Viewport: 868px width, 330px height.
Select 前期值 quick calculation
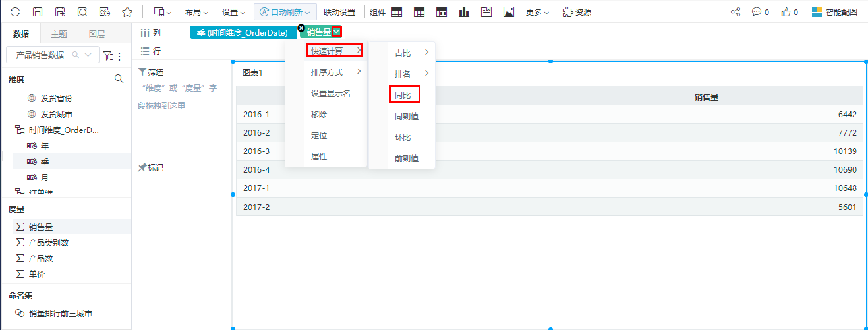[402, 158]
